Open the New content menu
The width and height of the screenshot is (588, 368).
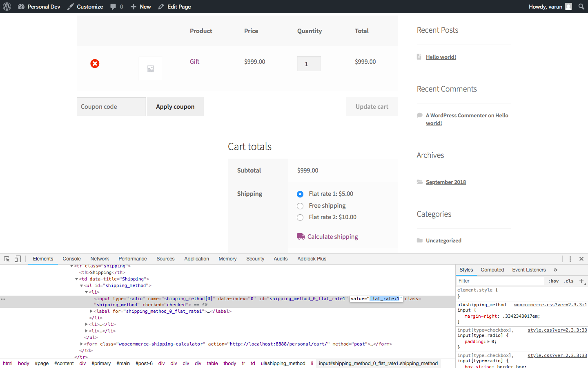pyautogui.click(x=141, y=7)
